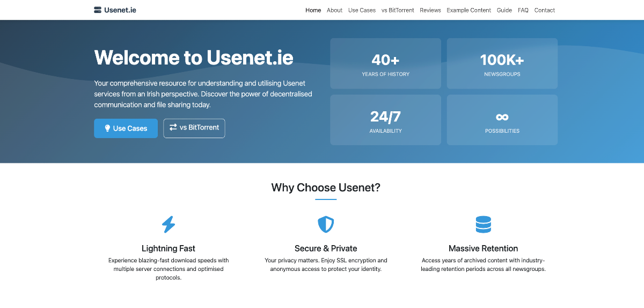The width and height of the screenshot is (644, 308).
Task: Click the lightning bolt icon above Lightning Fast
Action: pyautogui.click(x=169, y=224)
